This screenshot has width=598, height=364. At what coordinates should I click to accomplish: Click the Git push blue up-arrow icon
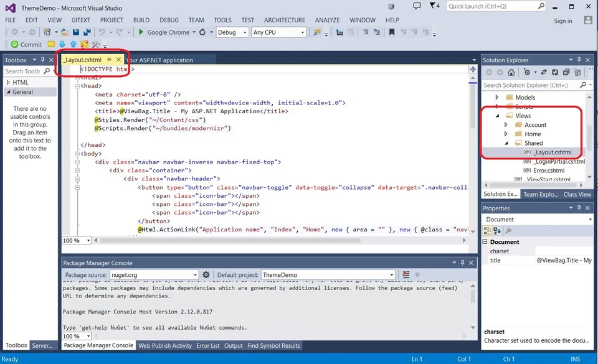pyautogui.click(x=74, y=45)
